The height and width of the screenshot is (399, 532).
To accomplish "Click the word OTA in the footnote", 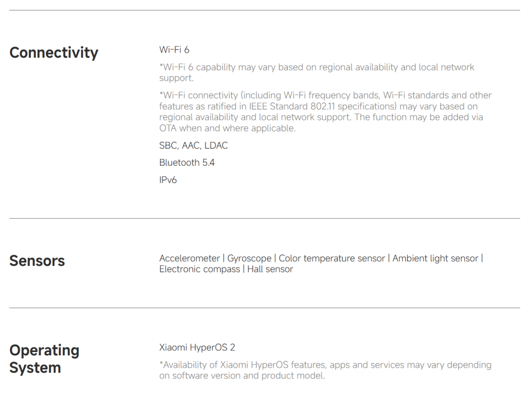I will (168, 128).
